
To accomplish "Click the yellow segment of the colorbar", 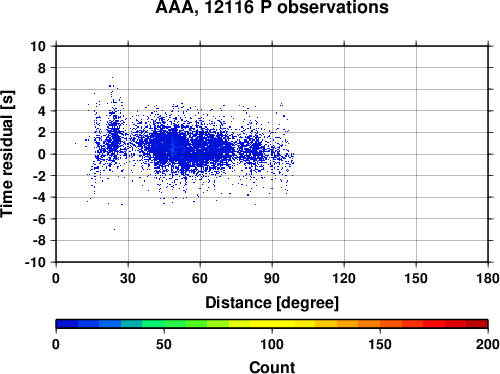I will (272, 324).
